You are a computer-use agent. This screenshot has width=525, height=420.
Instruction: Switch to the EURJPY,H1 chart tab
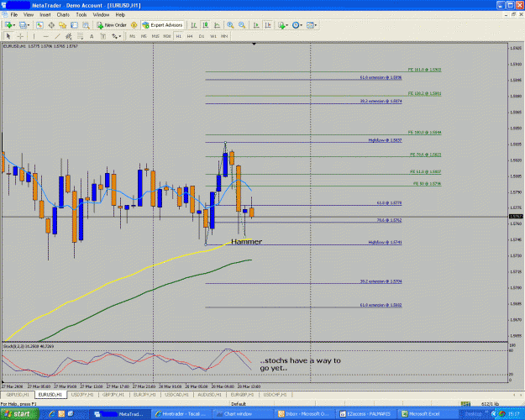click(x=144, y=395)
